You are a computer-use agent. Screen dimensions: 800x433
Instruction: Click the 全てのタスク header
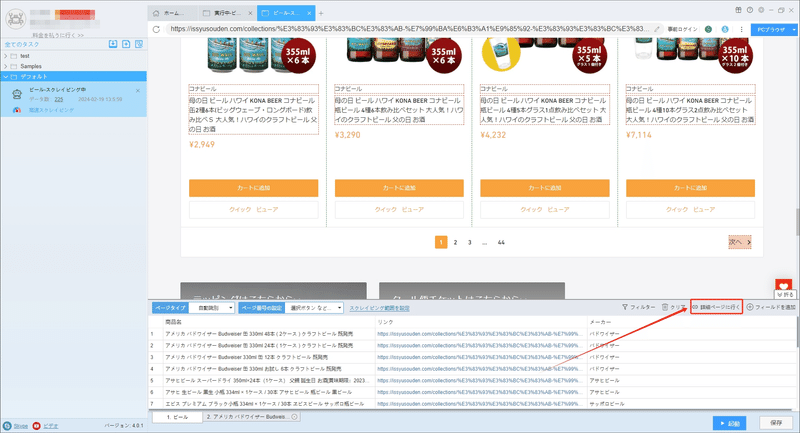22,44
